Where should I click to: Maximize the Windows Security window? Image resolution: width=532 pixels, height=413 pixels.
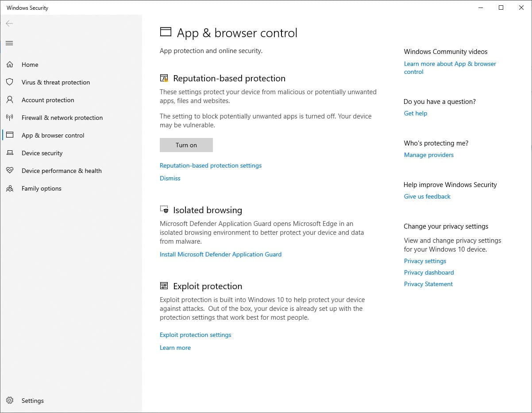click(x=501, y=8)
